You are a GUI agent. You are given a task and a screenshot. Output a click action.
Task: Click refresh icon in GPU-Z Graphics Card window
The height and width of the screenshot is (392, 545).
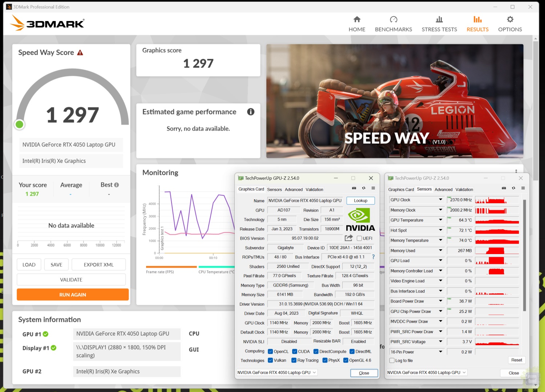click(364, 188)
